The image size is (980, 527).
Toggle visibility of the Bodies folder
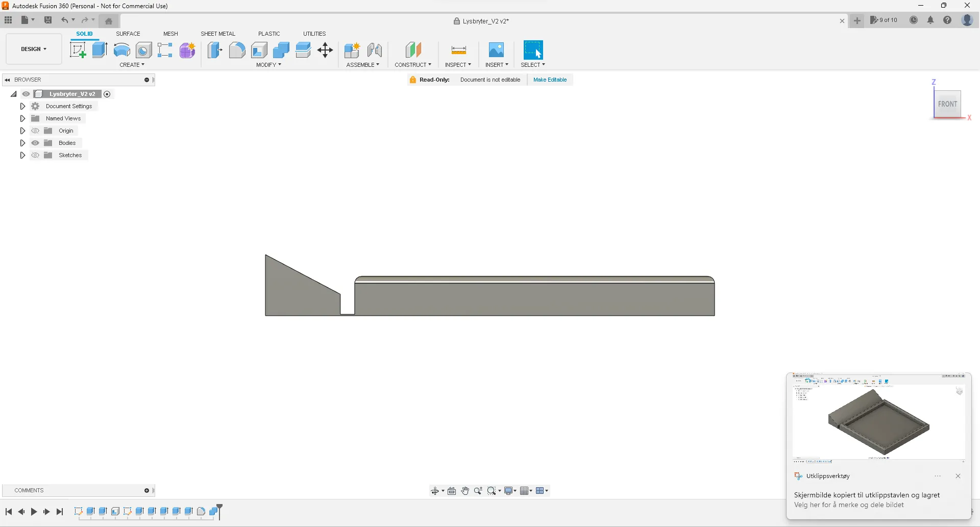pos(35,143)
